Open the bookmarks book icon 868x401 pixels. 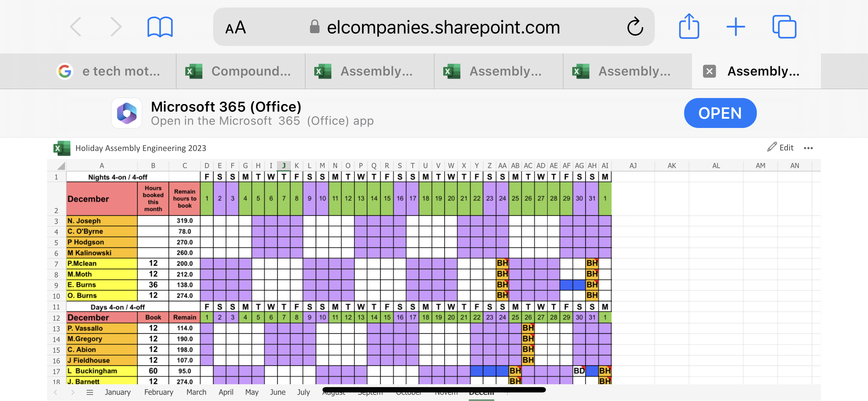[160, 27]
